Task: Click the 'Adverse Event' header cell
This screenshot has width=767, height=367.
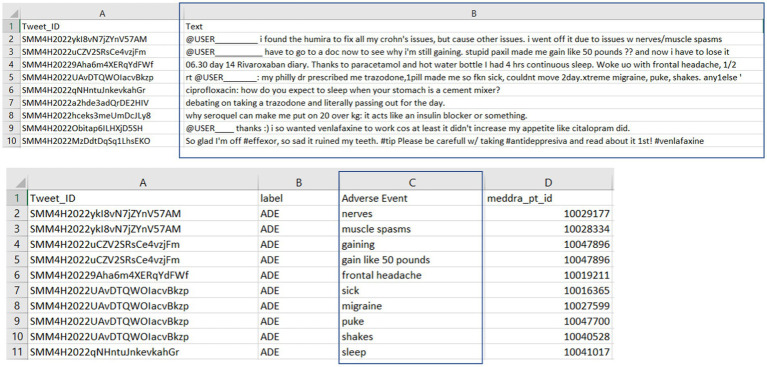Action: pyautogui.click(x=411, y=198)
